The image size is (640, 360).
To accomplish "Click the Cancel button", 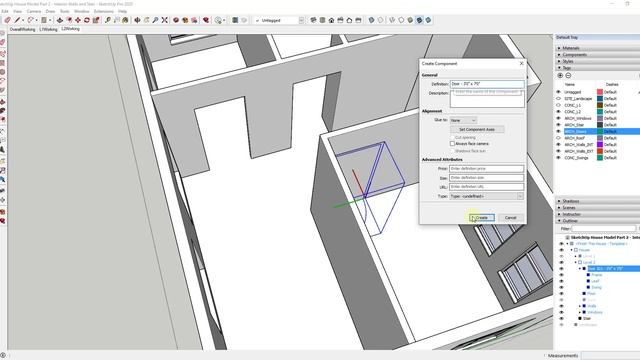I will pyautogui.click(x=511, y=218).
